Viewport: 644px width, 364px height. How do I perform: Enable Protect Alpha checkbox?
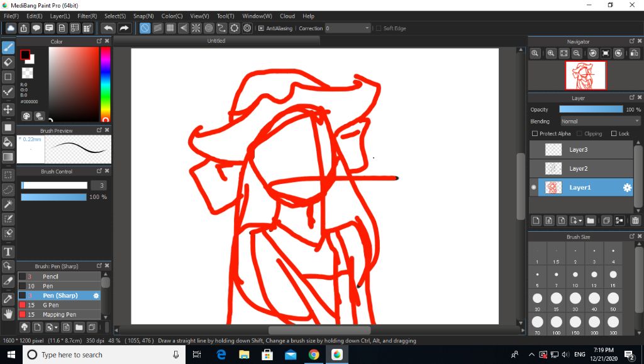click(535, 134)
